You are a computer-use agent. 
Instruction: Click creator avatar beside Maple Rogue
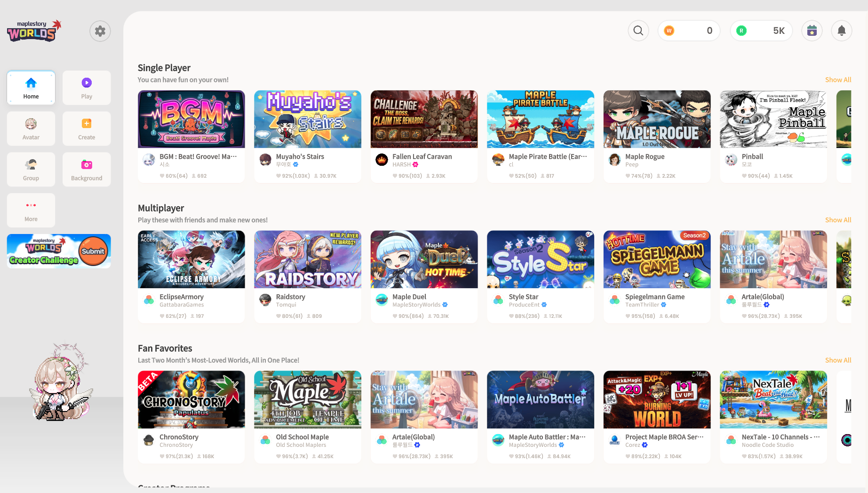click(614, 160)
